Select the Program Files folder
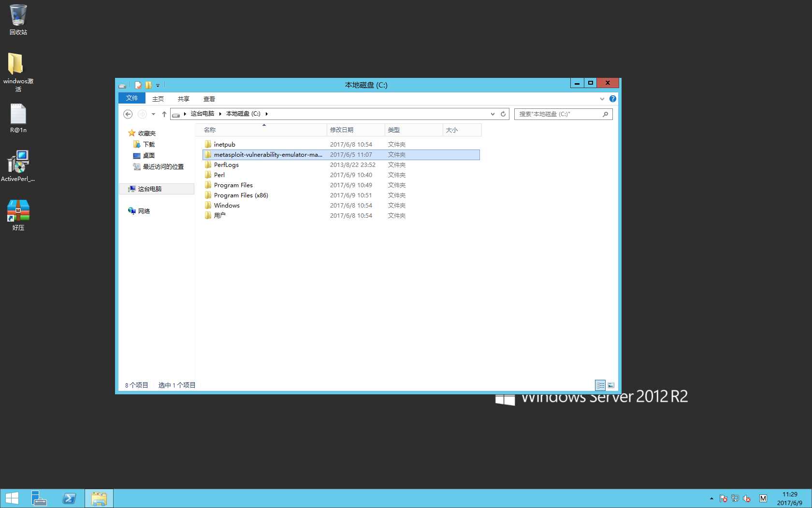 point(233,185)
